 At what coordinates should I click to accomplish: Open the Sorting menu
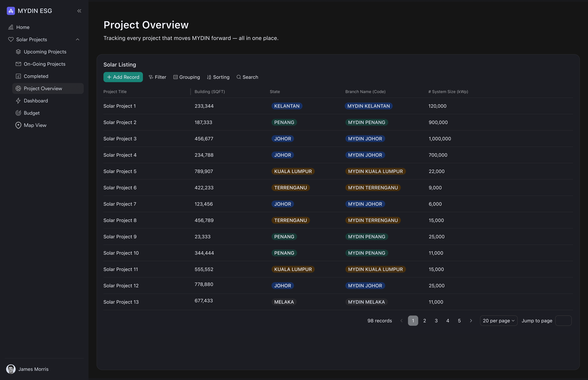[218, 77]
